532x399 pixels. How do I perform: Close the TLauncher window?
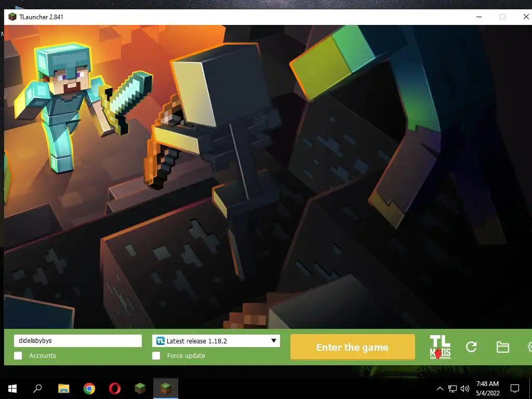click(526, 17)
